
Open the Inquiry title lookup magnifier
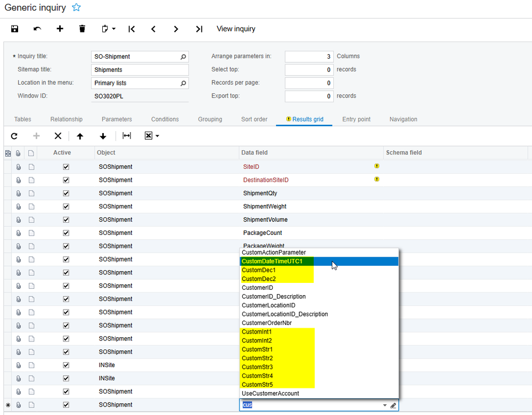coord(183,56)
